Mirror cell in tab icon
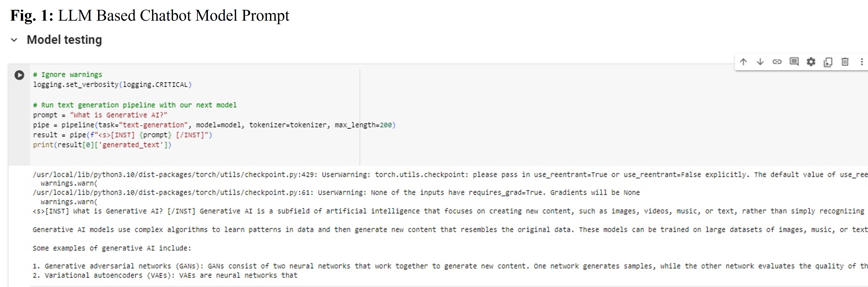This screenshot has width=868, height=287. [x=828, y=62]
